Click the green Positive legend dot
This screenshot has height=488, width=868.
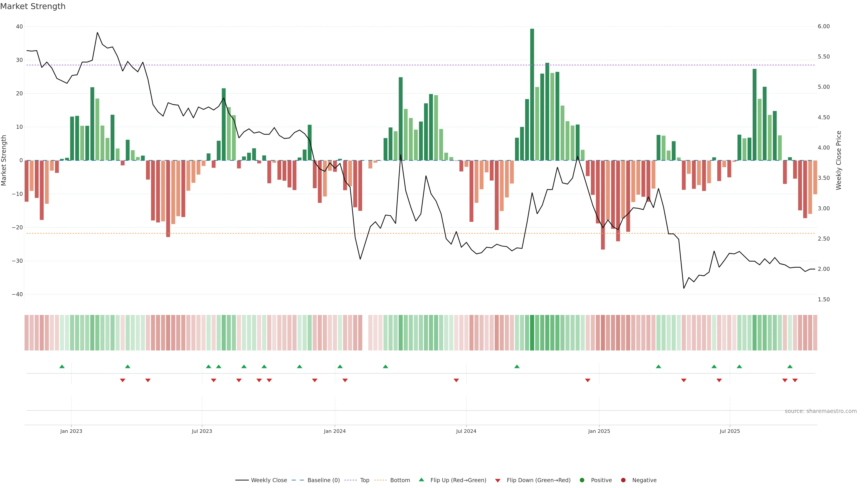582,480
